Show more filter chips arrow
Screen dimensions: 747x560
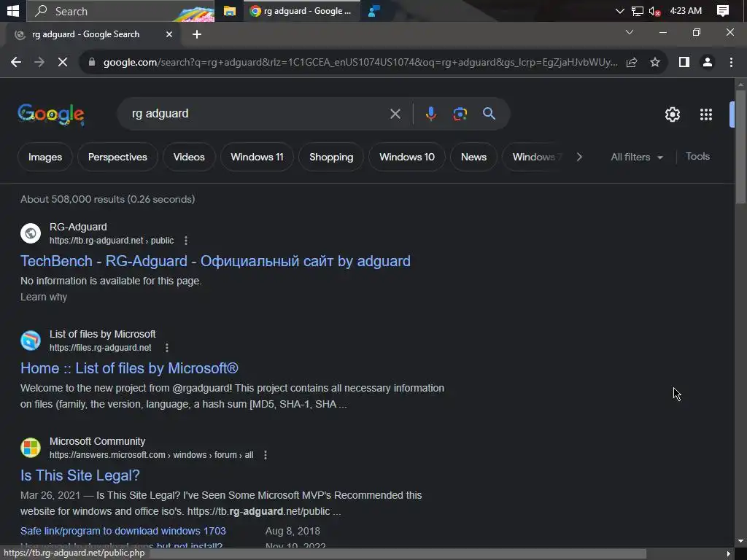(x=578, y=157)
